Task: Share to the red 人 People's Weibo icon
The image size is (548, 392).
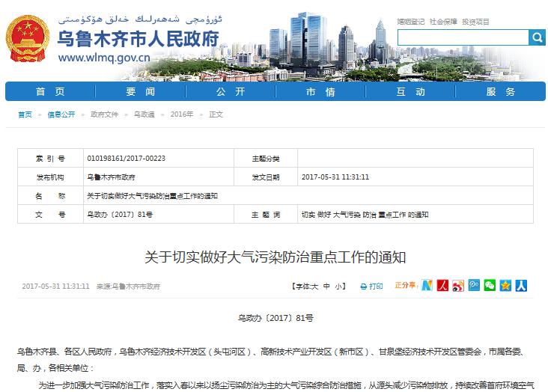Action: (x=442, y=286)
